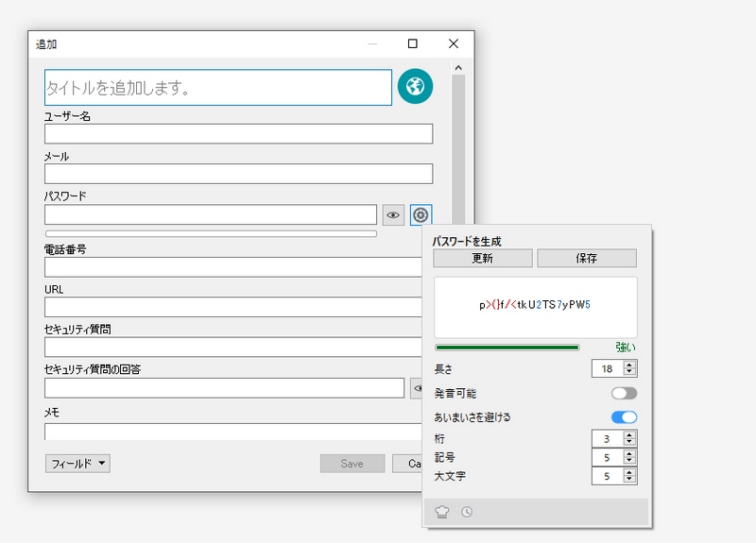Click the greyed Save button
This screenshot has width=756, height=543.
(352, 464)
